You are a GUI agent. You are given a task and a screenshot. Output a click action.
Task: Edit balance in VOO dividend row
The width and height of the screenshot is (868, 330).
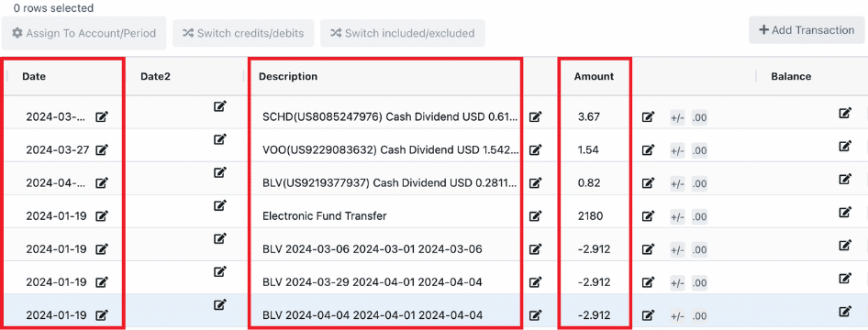click(x=845, y=146)
